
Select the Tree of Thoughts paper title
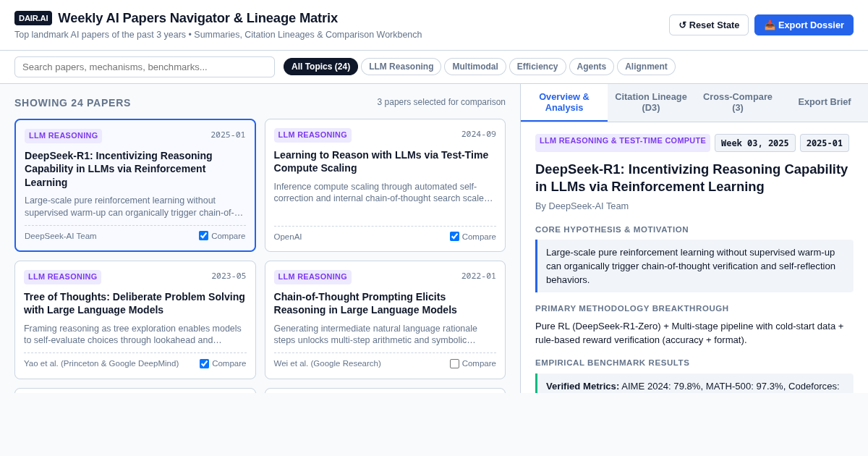click(x=135, y=303)
